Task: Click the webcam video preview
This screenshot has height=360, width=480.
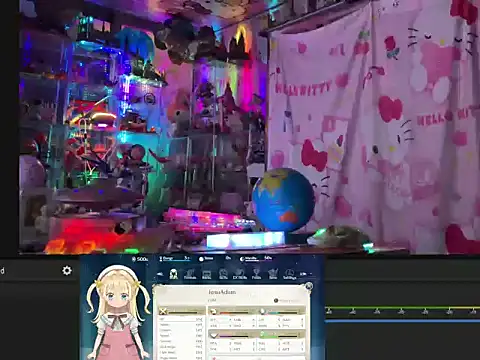Action: point(249,127)
